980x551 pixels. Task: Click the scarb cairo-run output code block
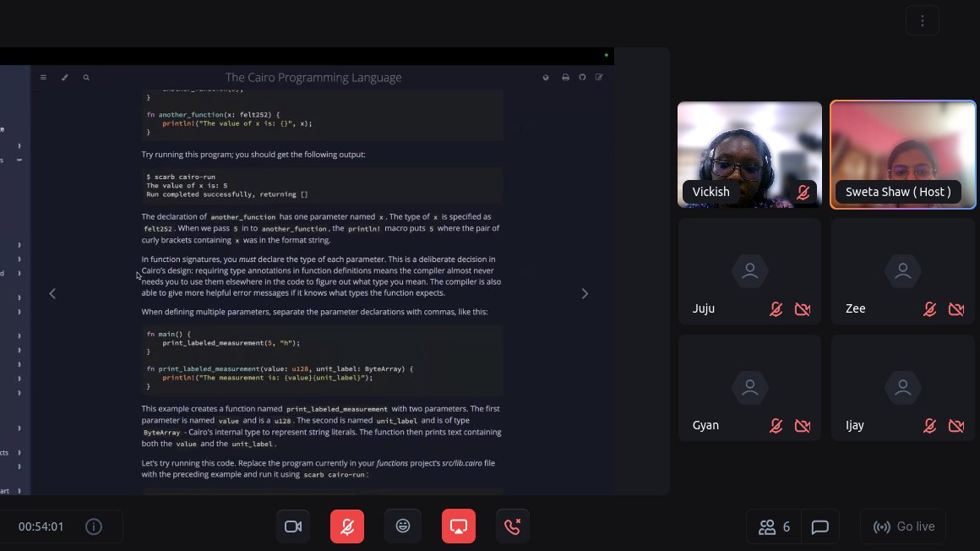323,186
